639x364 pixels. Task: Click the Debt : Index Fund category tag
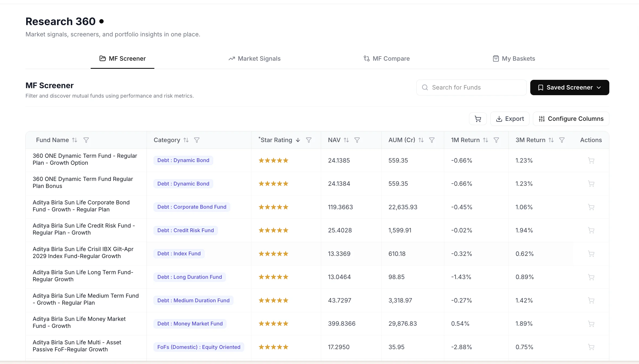point(179,254)
